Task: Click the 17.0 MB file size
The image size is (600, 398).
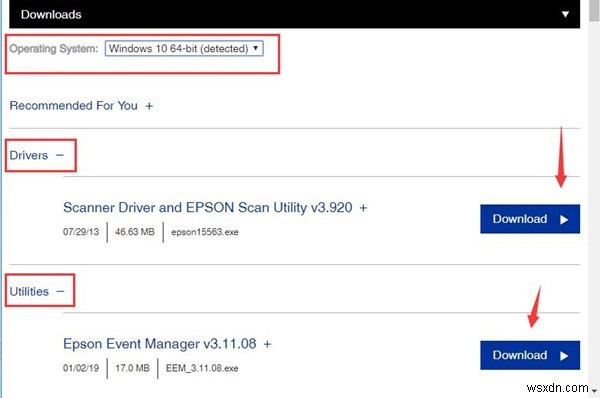Action: click(x=132, y=368)
